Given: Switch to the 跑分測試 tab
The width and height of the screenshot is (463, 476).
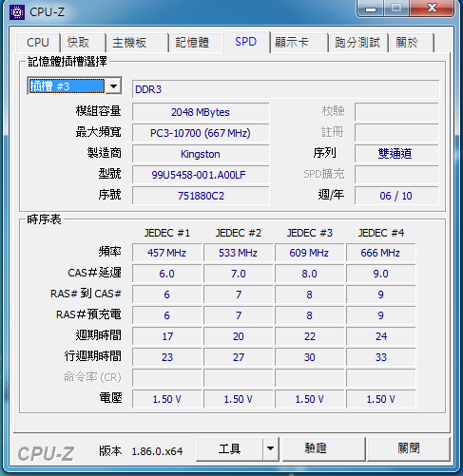Looking at the screenshot, I should click(357, 43).
